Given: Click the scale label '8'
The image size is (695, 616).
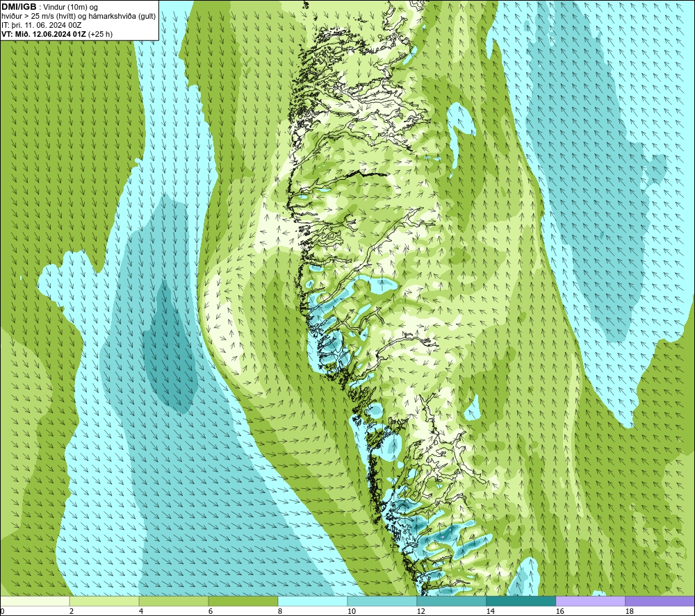Looking at the screenshot, I should pyautogui.click(x=280, y=612).
